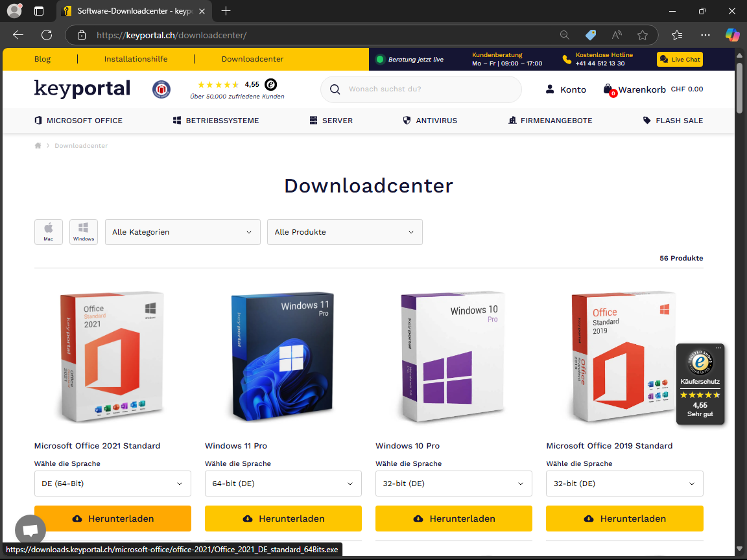Open the Warenkorb shopping cart icon
747x560 pixels.
(x=608, y=89)
